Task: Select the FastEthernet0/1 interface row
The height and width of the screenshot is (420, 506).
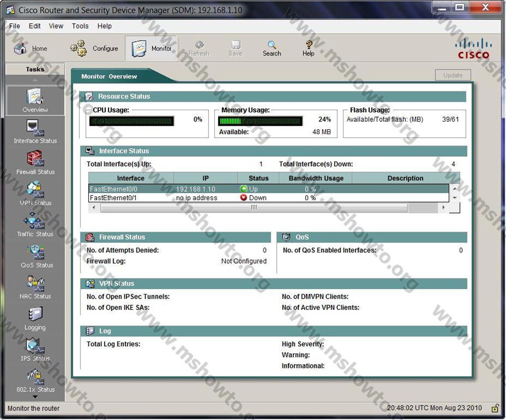Action: pos(269,198)
